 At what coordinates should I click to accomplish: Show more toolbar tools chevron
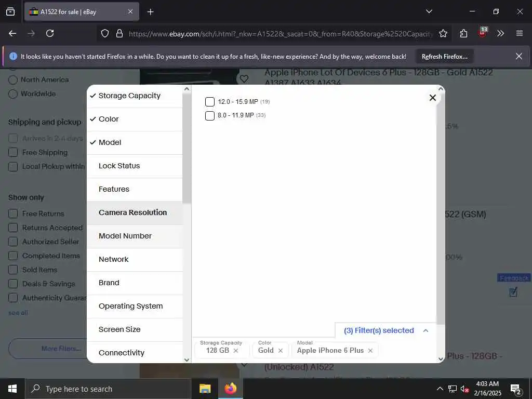[500, 33]
